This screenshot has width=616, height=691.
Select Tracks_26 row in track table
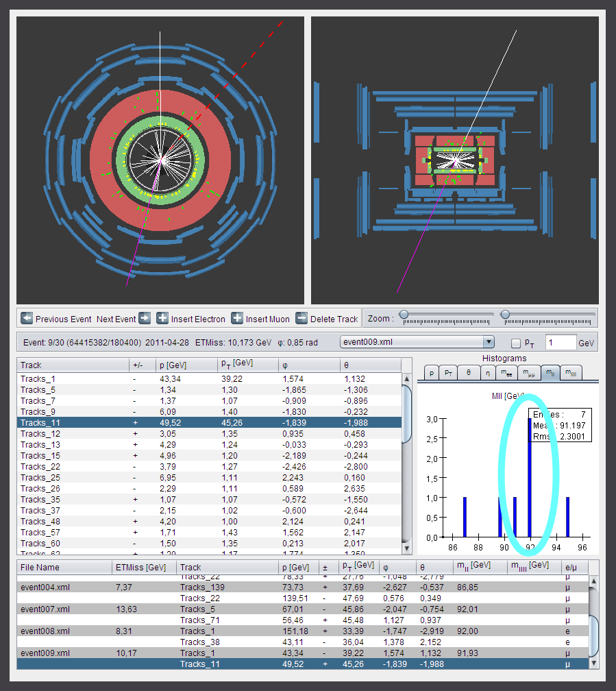tap(209, 489)
